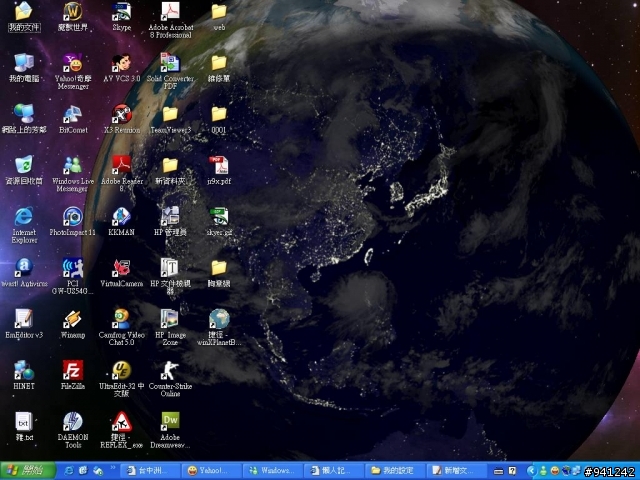Switch to the Yahoo! taskbar window
This screenshot has height=480, width=640.
click(211, 471)
